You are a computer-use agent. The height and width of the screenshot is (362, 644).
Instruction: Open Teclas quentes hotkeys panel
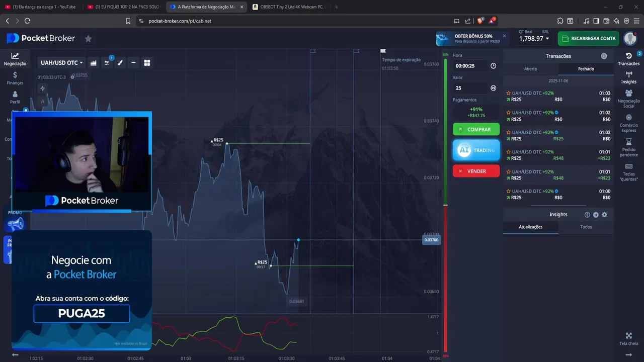628,172
